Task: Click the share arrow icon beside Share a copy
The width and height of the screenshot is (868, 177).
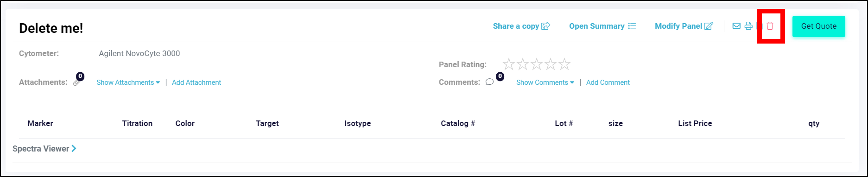Action: [546, 26]
